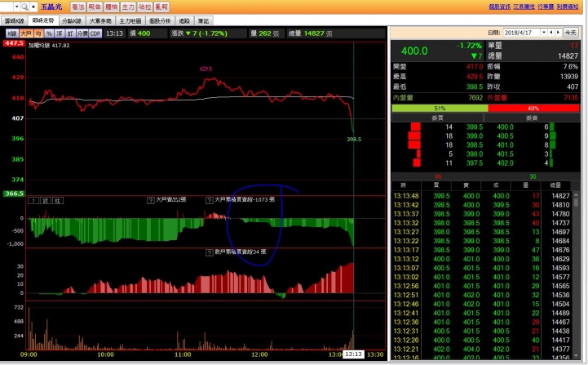Click the 429.5 high price label on chart
The height and width of the screenshot is (365, 588).
(206, 69)
